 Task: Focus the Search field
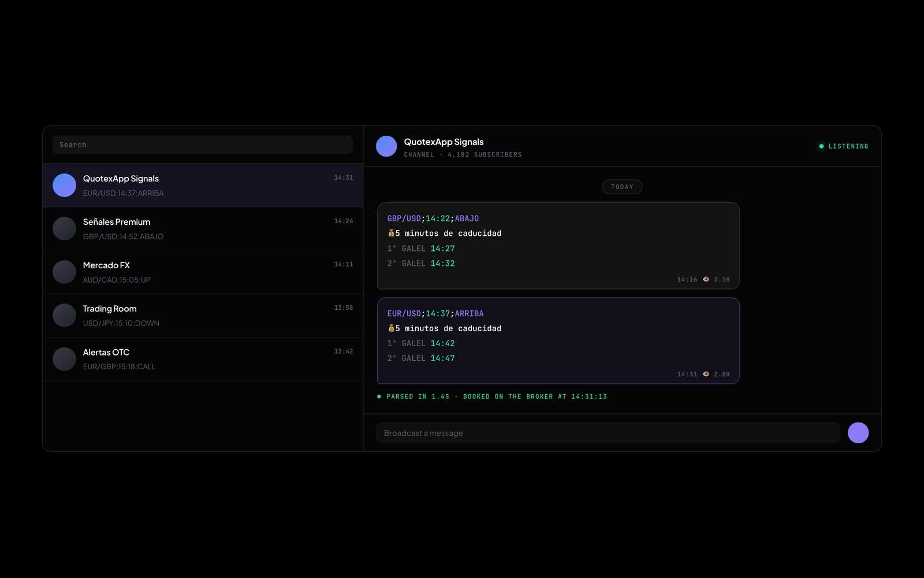pos(203,144)
